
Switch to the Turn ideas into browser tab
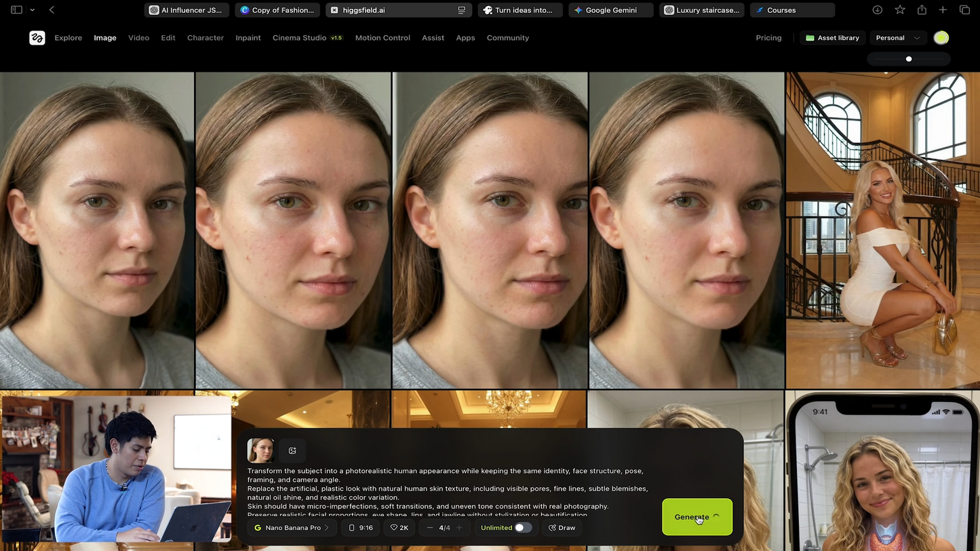[x=520, y=10]
